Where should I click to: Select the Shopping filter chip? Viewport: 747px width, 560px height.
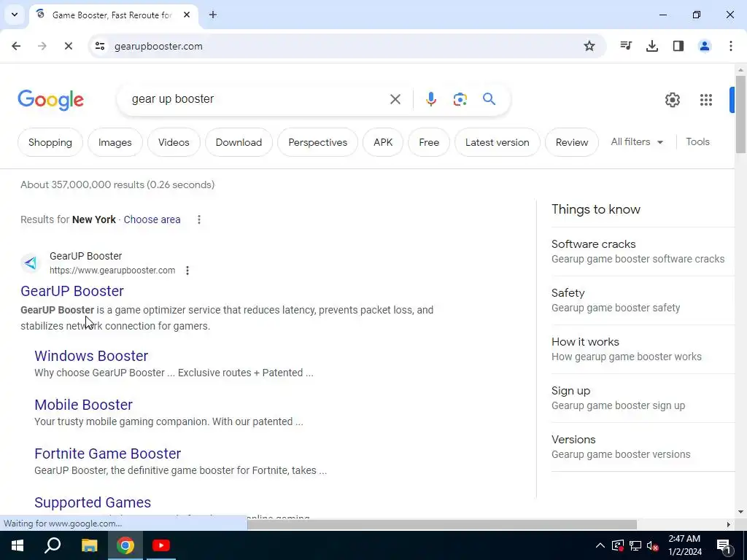[x=50, y=142]
